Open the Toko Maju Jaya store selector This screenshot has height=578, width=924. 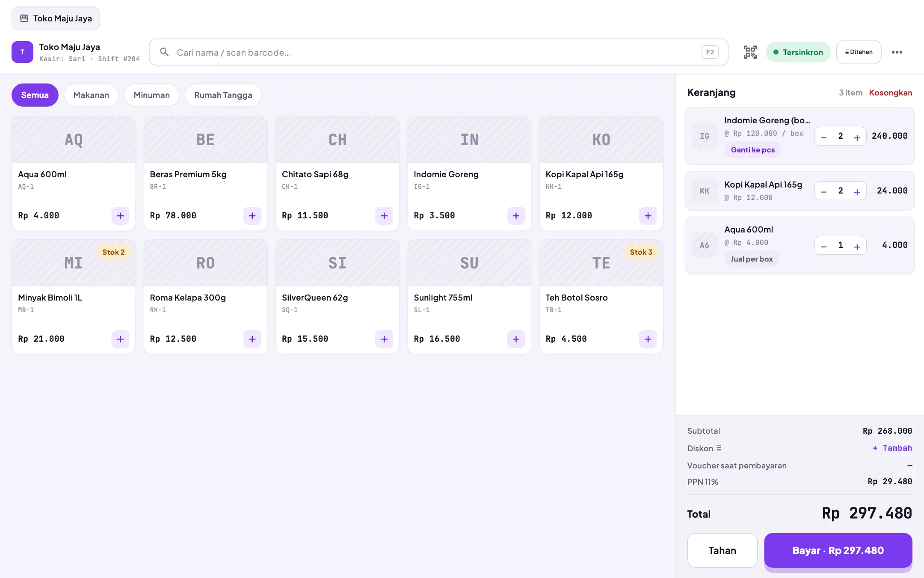(56, 18)
